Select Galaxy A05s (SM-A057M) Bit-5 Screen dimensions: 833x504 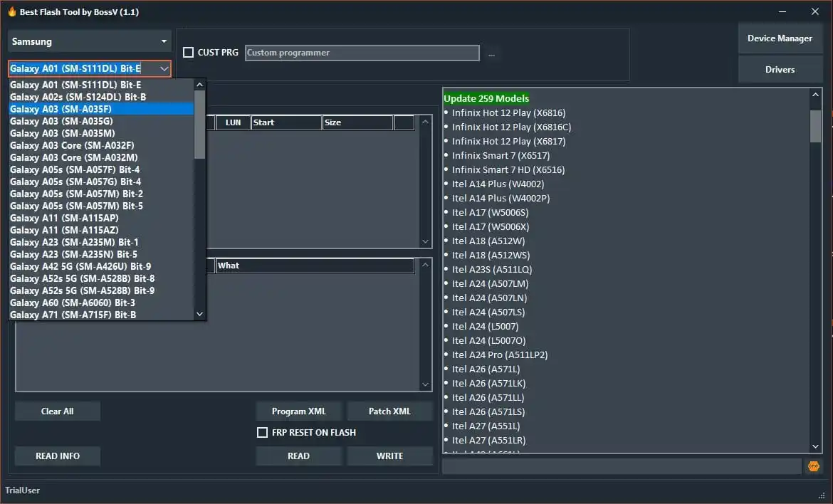coord(101,206)
